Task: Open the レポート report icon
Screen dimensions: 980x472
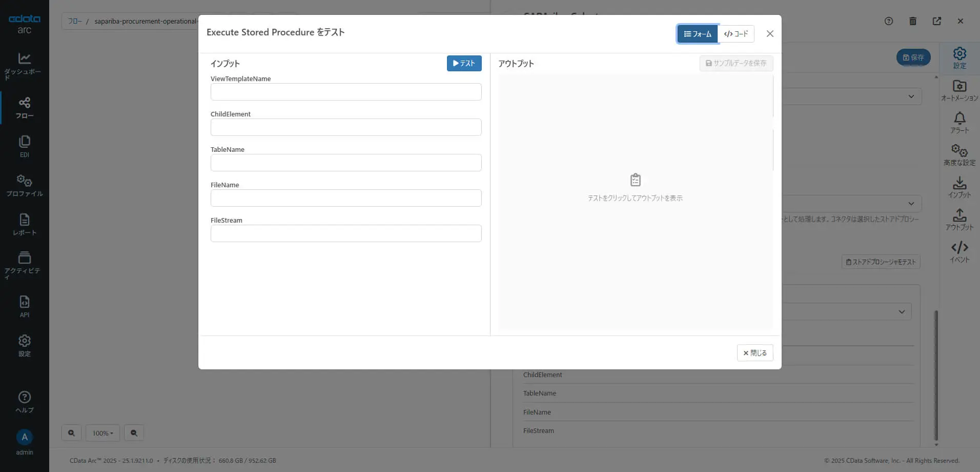Action: pyautogui.click(x=24, y=220)
